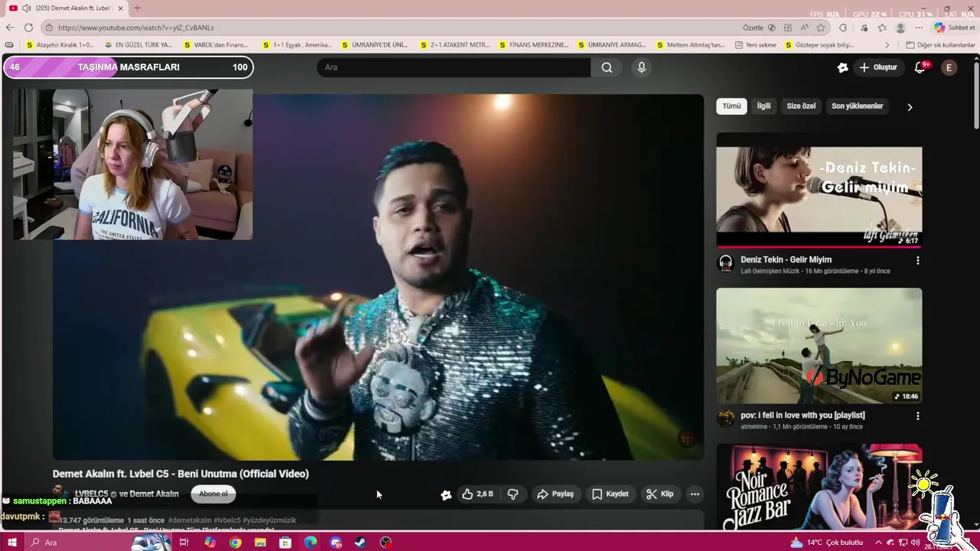Image resolution: width=980 pixels, height=551 pixels.
Task: Open Windows Start menu
Action: click(11, 543)
